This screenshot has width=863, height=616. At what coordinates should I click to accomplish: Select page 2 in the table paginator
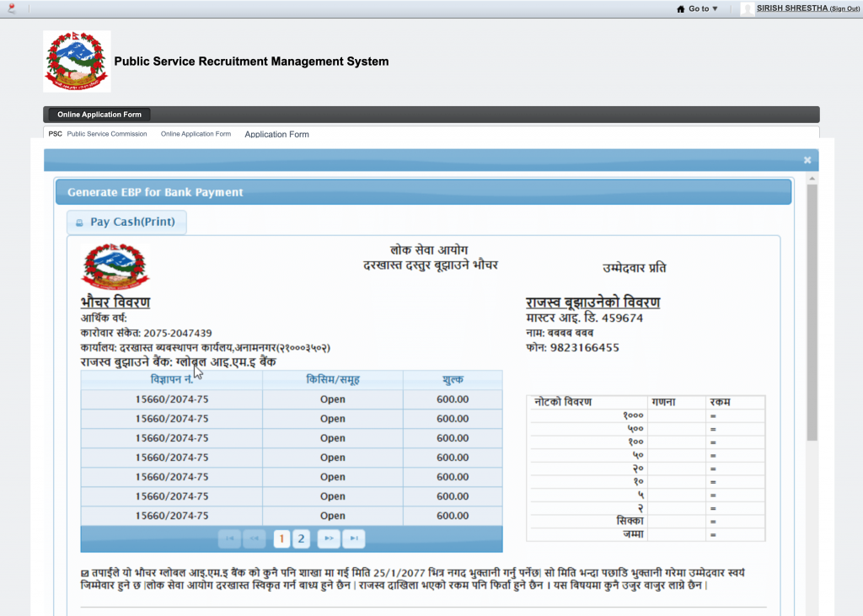301,538
